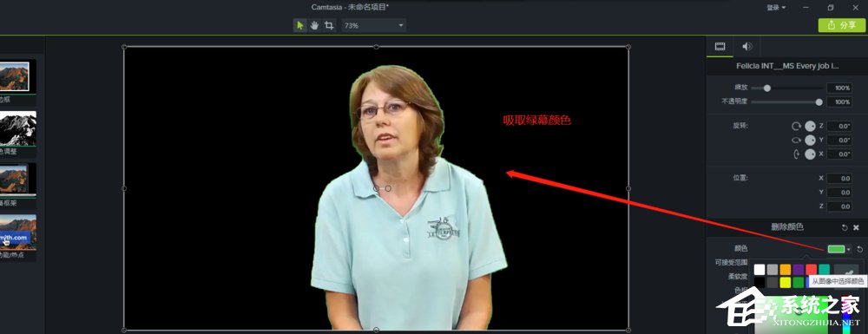Select the device frame effect thumbnail

pyautogui.click(x=17, y=180)
